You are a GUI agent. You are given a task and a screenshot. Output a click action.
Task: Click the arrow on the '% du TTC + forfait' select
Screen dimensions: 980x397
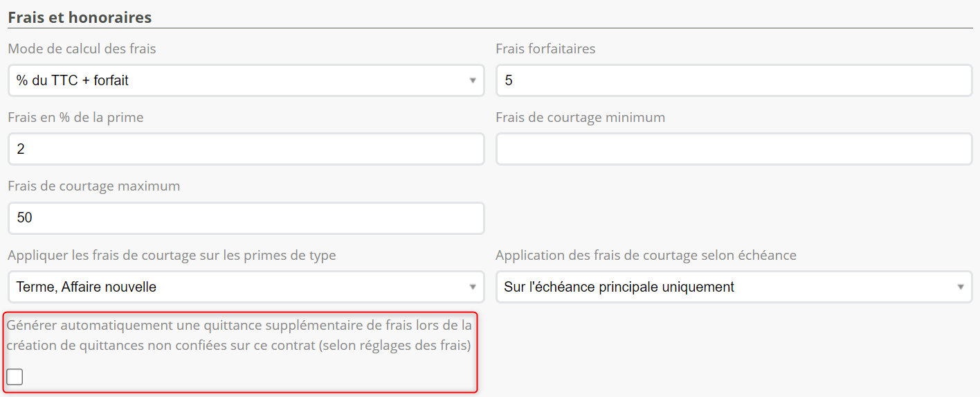(x=473, y=80)
